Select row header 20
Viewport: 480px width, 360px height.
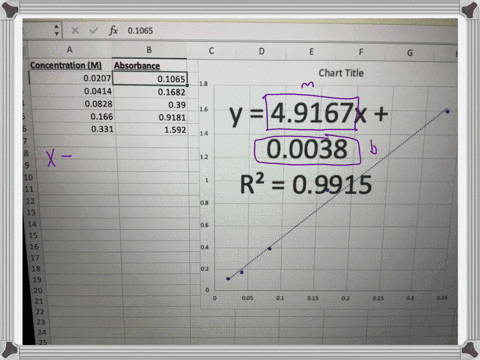pyautogui.click(x=38, y=290)
